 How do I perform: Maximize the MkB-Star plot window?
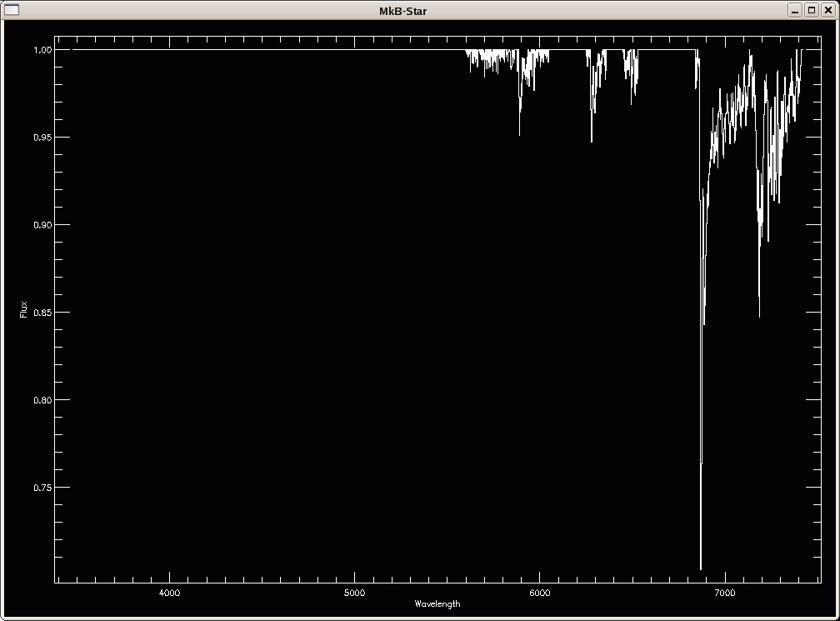pyautogui.click(x=811, y=10)
